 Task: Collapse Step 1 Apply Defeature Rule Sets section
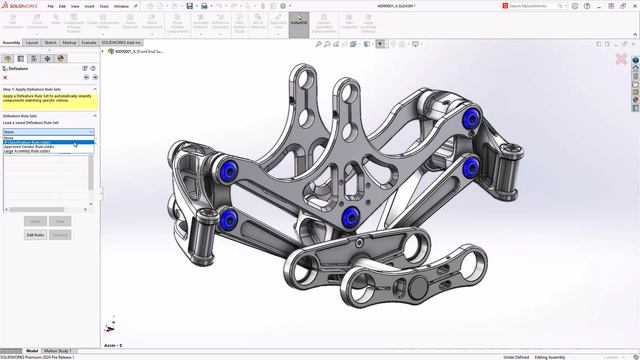[x=95, y=89]
